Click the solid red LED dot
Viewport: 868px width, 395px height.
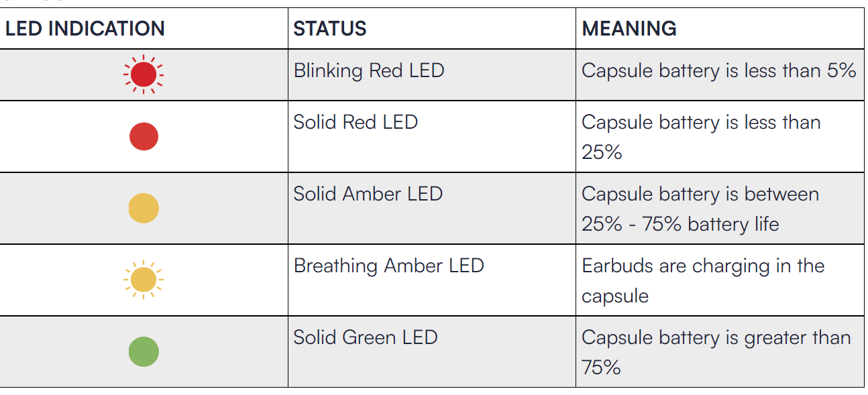144,136
